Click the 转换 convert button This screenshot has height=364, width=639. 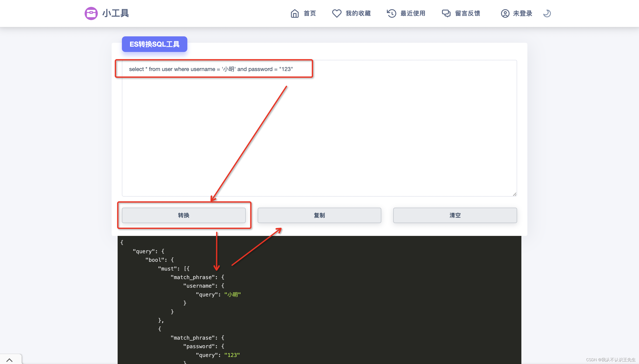(x=184, y=215)
